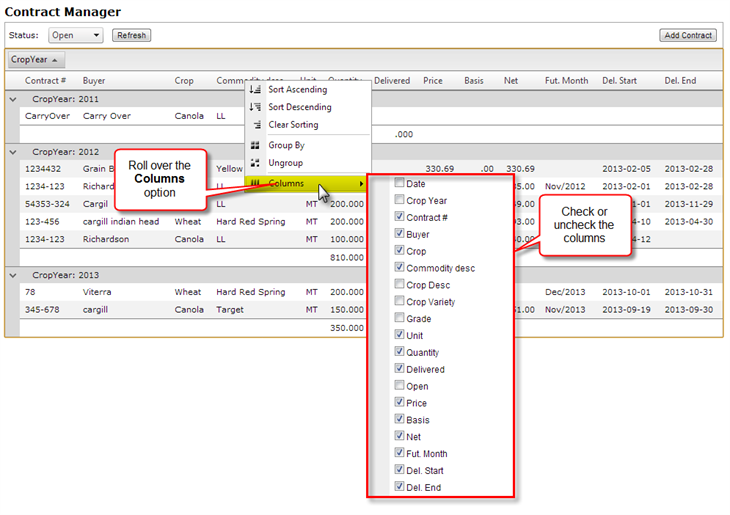Click the Columns submenu arrow
Screen dimensions: 730x515
(x=361, y=184)
